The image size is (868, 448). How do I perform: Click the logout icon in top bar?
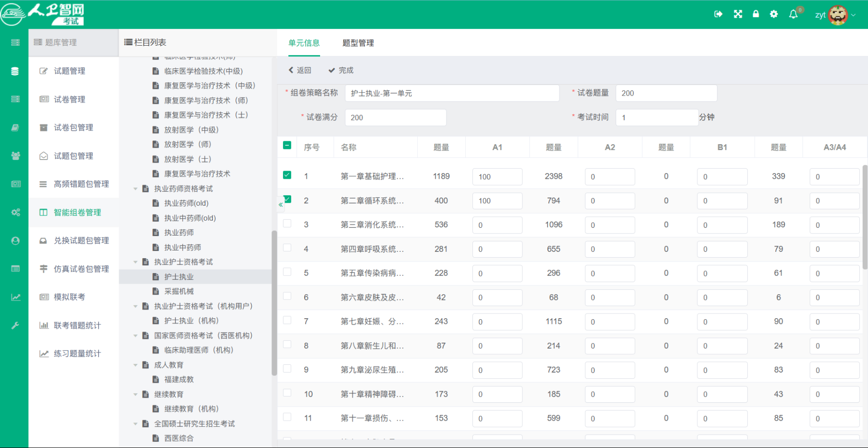coord(718,14)
